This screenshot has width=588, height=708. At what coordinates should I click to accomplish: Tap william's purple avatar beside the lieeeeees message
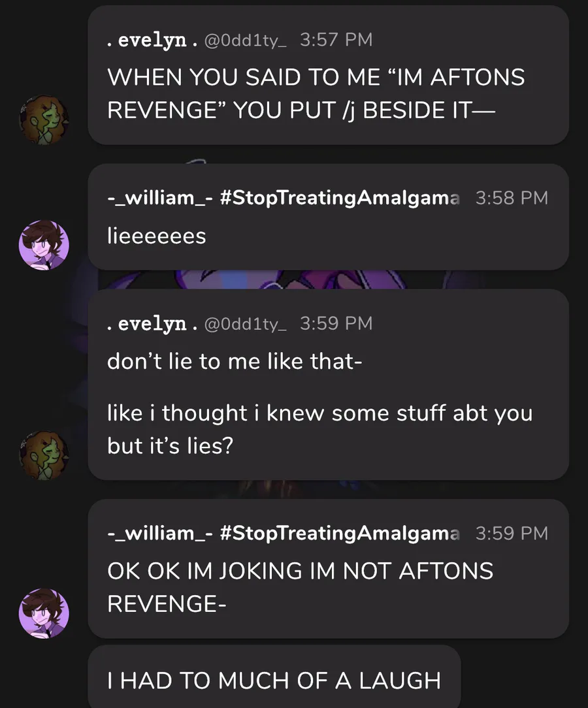point(44,245)
